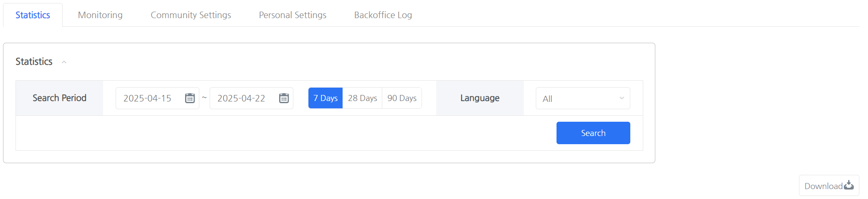
Task: Open the Community Settings tab
Action: (191, 15)
